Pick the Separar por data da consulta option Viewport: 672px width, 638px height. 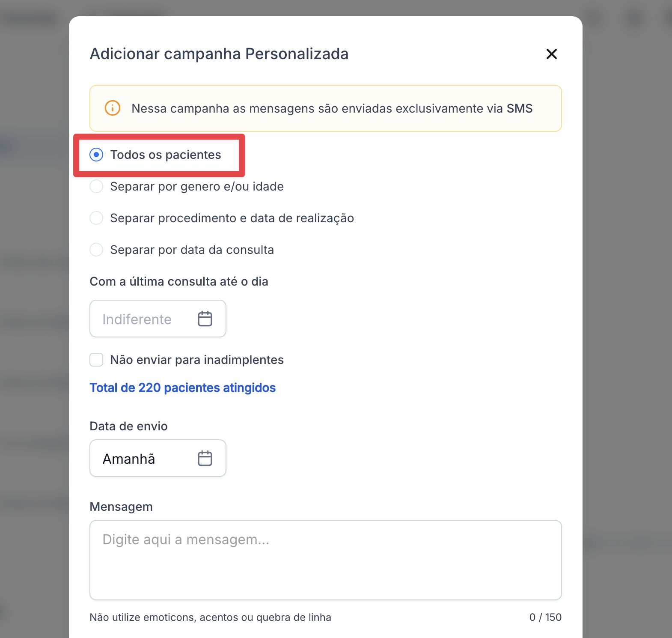[x=96, y=250]
